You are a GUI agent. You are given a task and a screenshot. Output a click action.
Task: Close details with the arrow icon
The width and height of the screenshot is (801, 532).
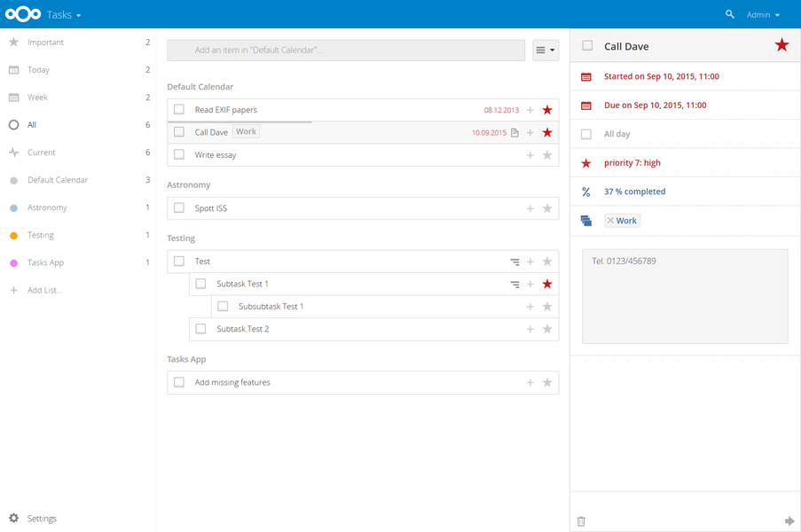coord(789,520)
